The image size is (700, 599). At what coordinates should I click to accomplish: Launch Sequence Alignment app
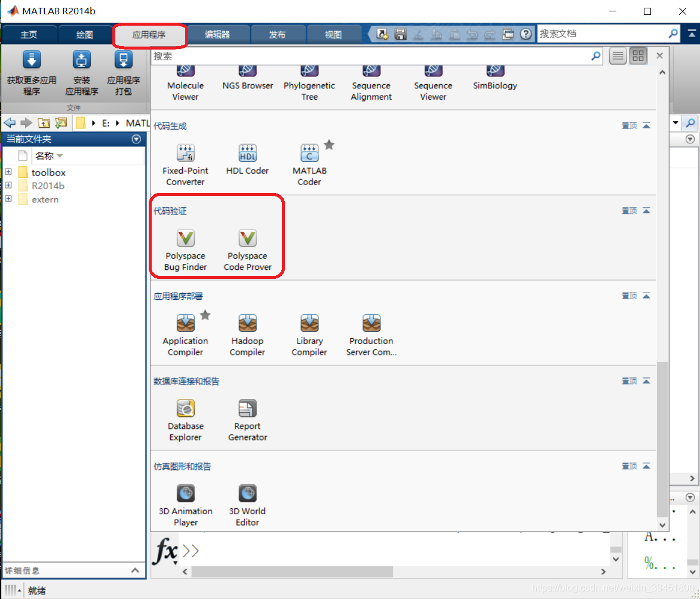click(371, 82)
